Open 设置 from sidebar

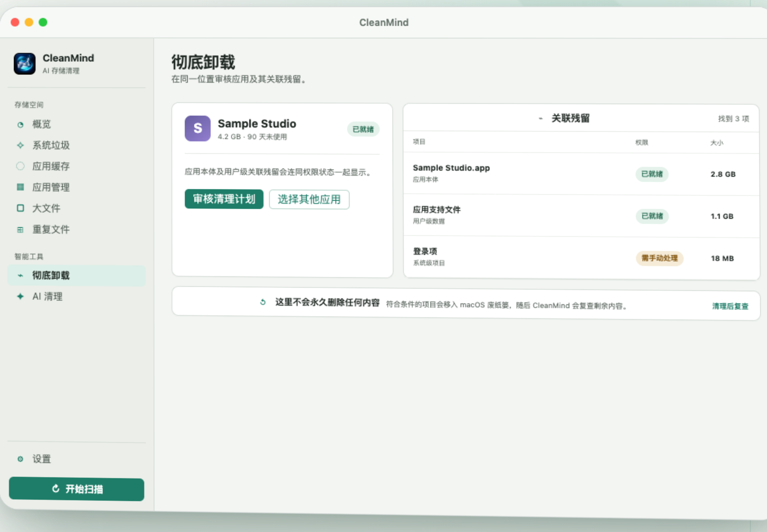coord(76,459)
